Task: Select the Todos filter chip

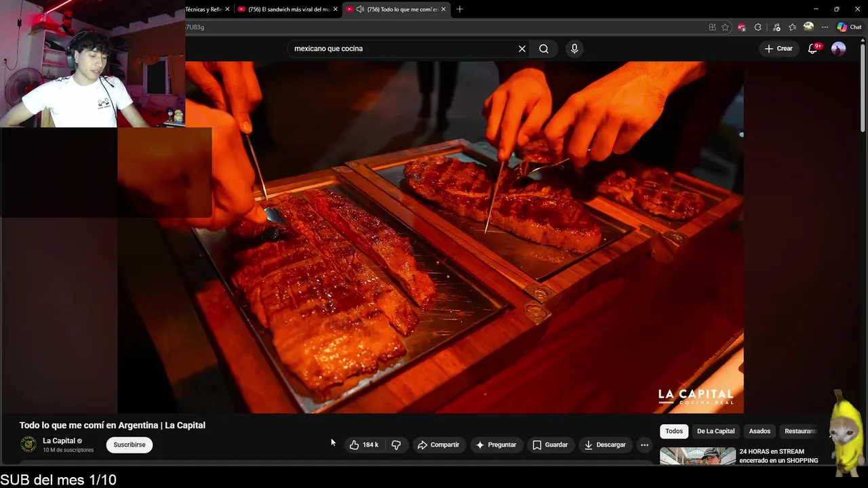Action: coord(674,431)
